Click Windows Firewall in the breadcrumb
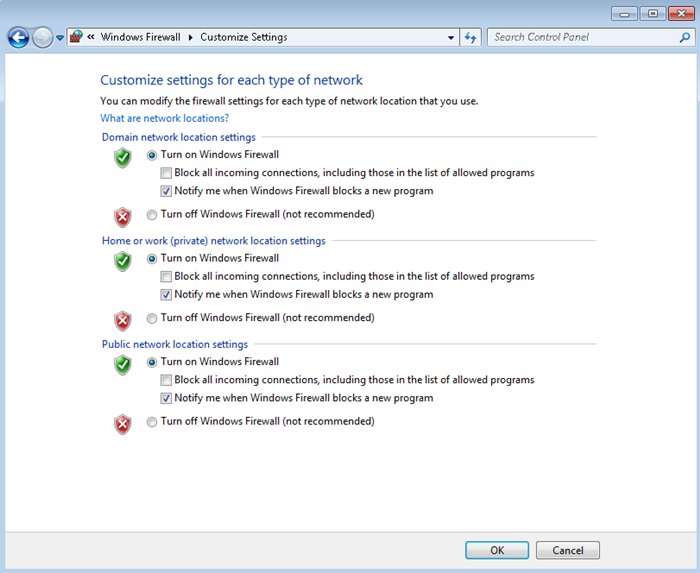This screenshot has height=573, width=700. 141,37
